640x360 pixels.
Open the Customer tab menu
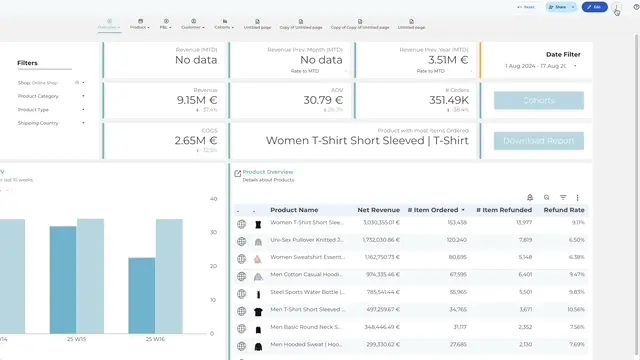(193, 24)
